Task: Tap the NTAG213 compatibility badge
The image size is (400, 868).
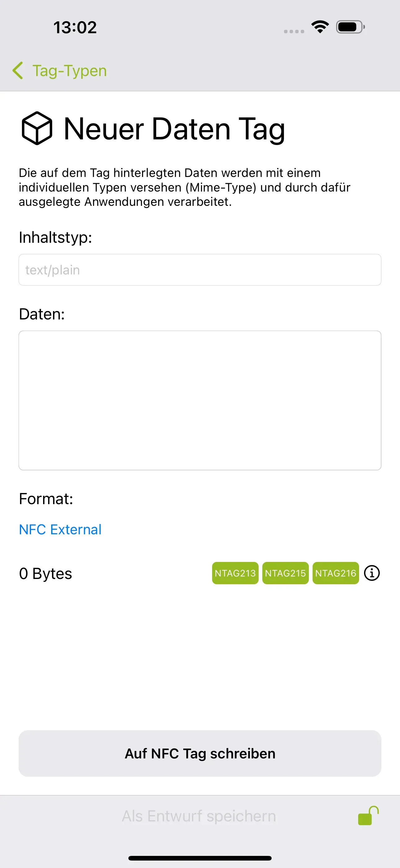Action: [235, 573]
